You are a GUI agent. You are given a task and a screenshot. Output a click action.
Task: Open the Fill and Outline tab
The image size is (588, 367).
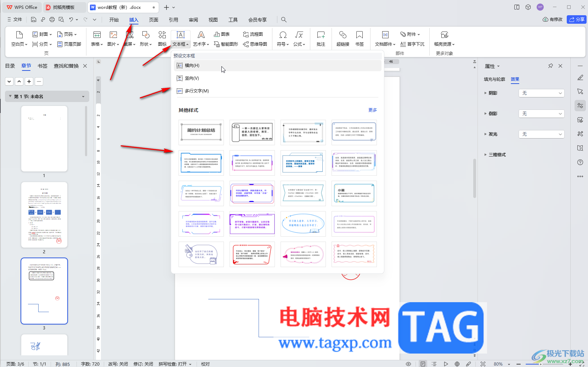click(494, 79)
